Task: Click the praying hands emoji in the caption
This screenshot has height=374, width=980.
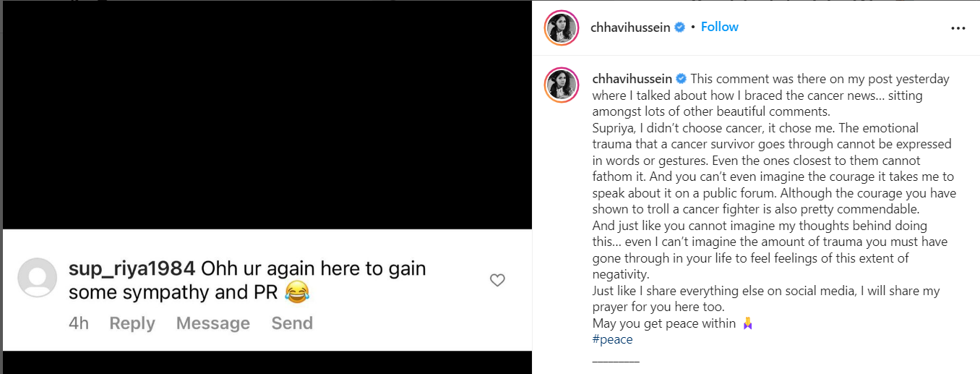Action: click(747, 323)
